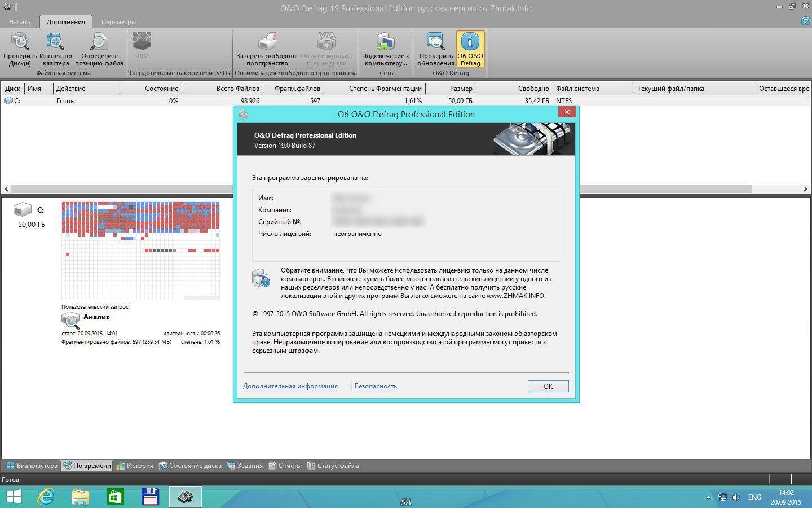The image size is (812, 508).
Task: Open Подключение к компьютеру tool
Action: click(386, 49)
